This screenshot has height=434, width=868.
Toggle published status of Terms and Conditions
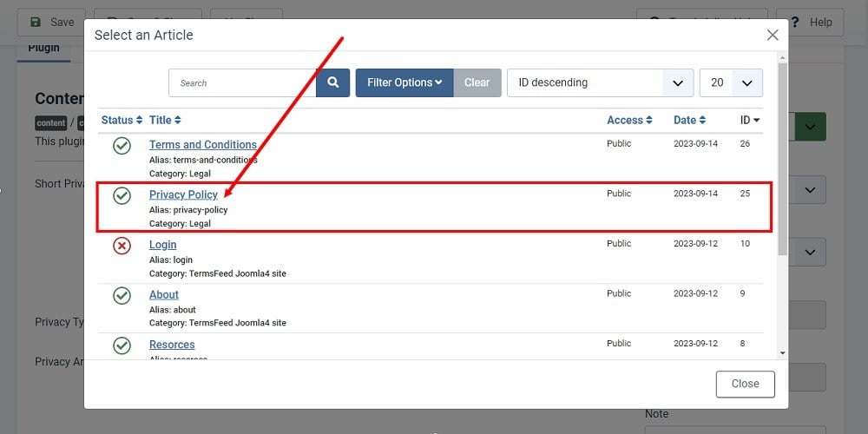[122, 146]
